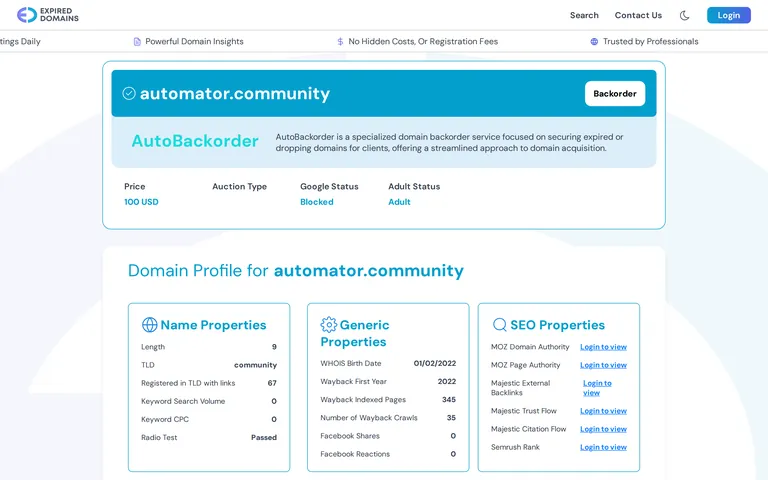
Task: Click the TLD value community
Action: [x=255, y=365]
